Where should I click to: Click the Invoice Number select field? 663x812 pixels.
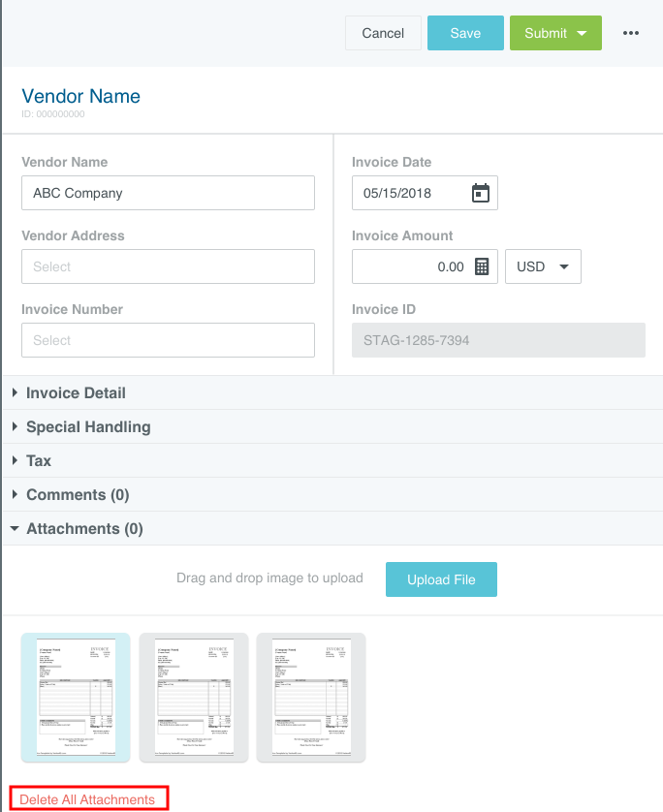click(168, 340)
